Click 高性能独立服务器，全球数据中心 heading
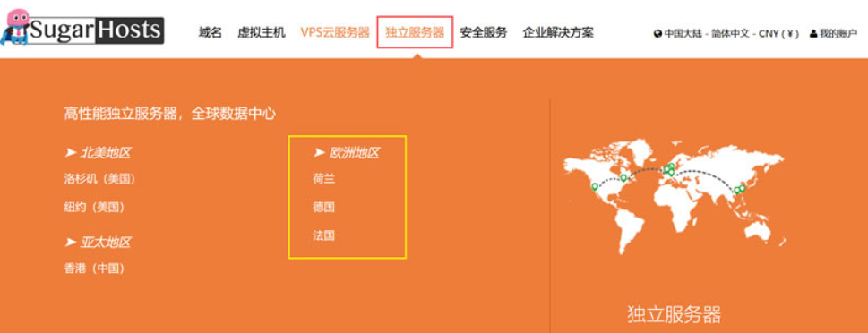This screenshot has width=868, height=333. coord(170,114)
